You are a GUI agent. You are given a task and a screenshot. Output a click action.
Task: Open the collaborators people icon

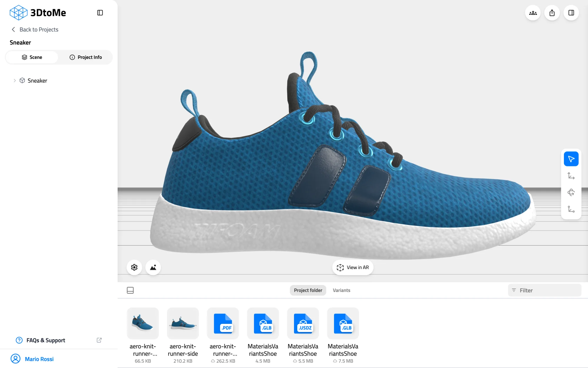click(533, 13)
